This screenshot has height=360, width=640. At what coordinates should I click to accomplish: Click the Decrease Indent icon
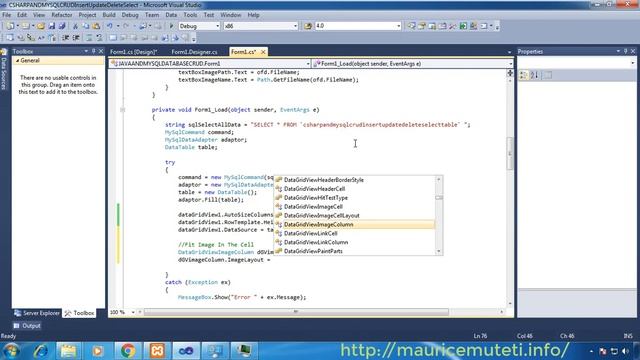point(65,38)
